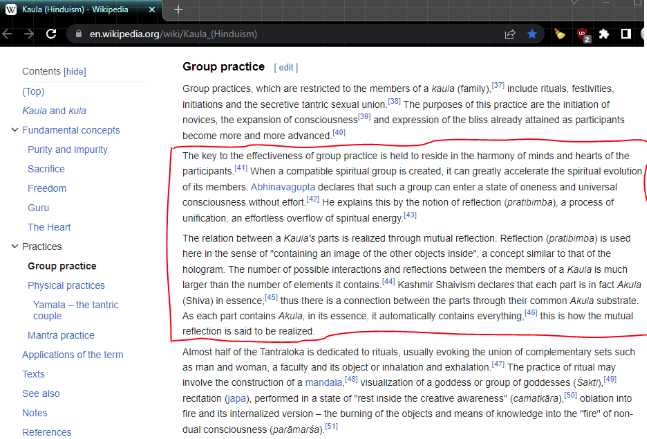The image size is (647, 439).
Task: Open the extensions puzzle piece menu
Action: tap(604, 34)
